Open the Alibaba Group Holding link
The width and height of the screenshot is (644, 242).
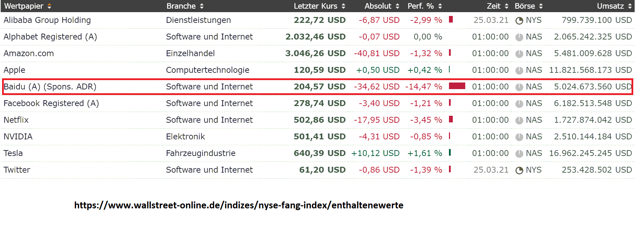coord(47,20)
